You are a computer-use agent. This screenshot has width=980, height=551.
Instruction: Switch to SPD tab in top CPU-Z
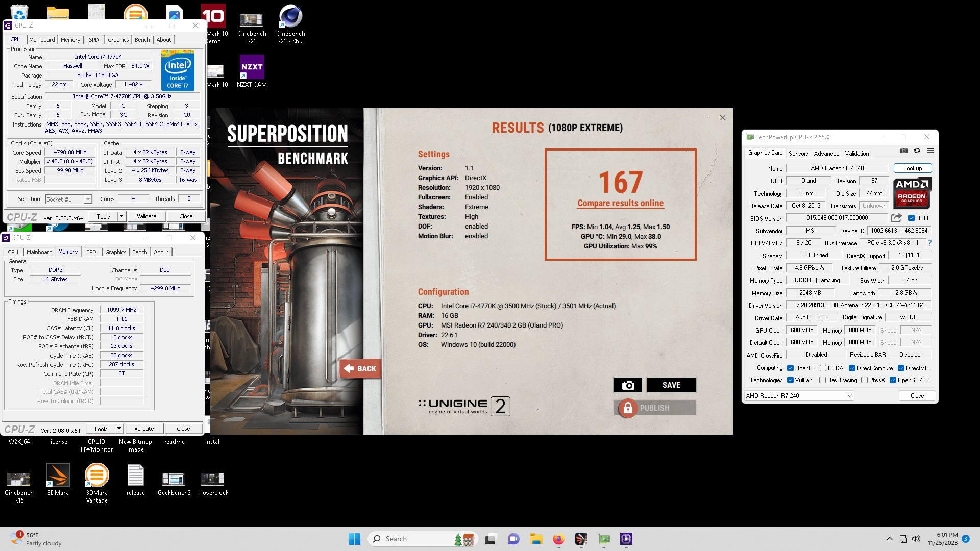point(94,40)
